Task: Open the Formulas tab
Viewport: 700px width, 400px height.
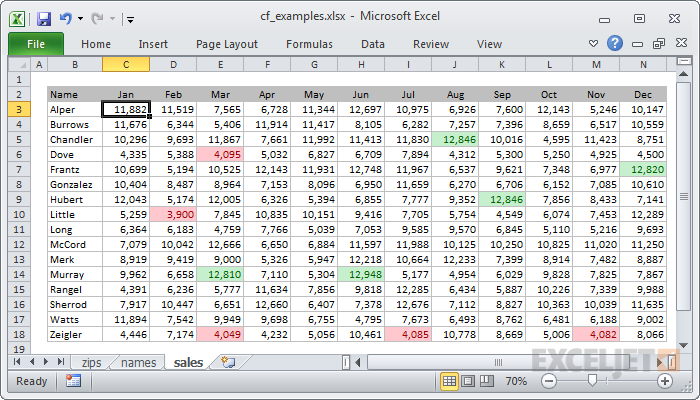Action: (309, 44)
